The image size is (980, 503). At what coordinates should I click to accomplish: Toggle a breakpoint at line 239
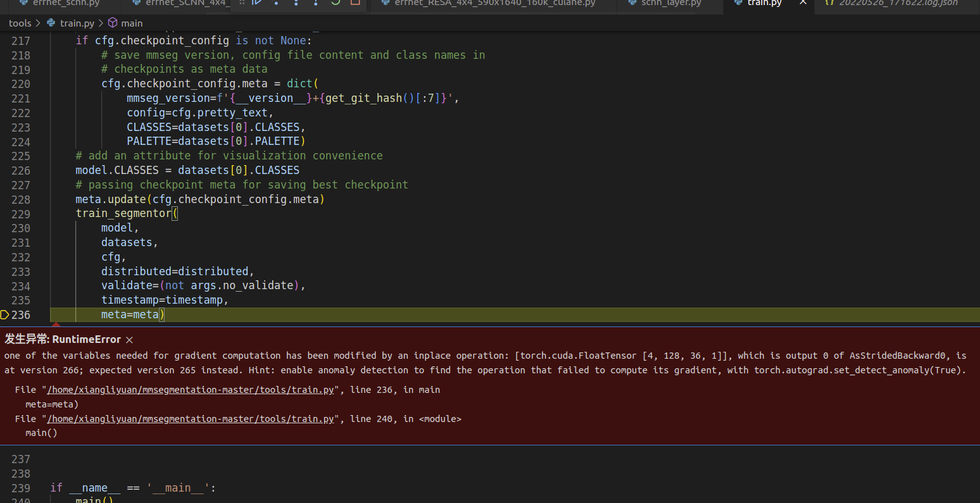pos(6,487)
